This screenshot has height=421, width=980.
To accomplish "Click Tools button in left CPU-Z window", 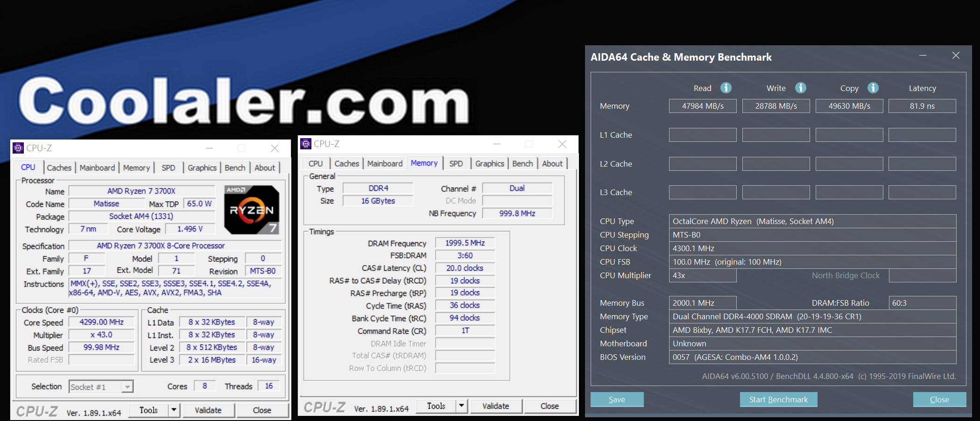I will coord(148,410).
